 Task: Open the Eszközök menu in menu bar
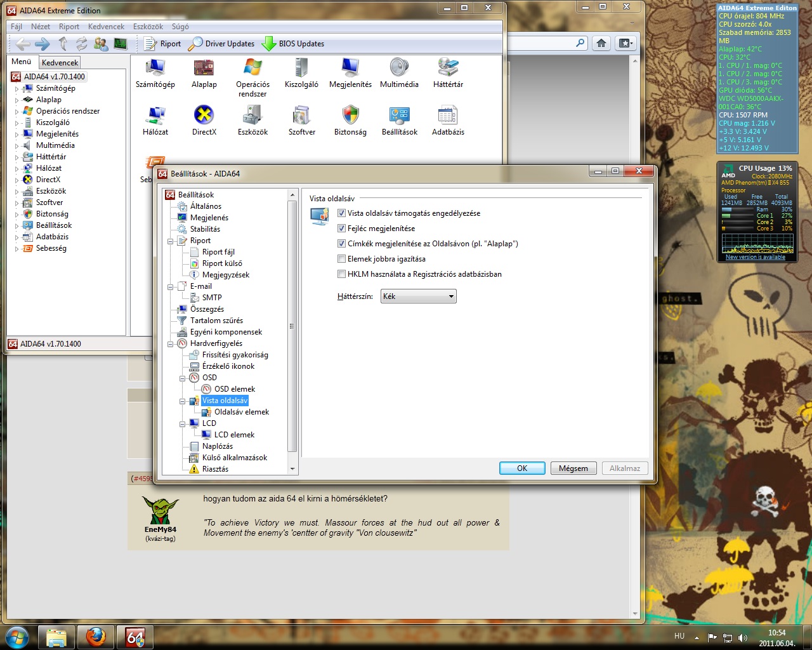click(x=148, y=27)
